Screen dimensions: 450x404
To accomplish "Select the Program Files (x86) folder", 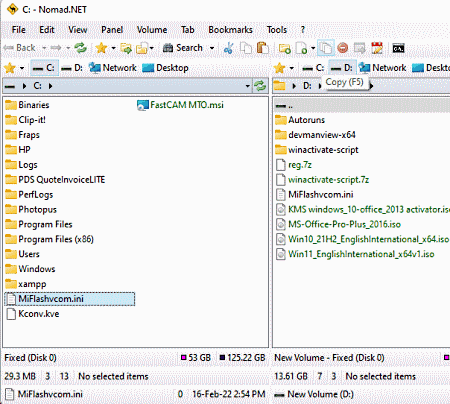I will click(49, 239).
